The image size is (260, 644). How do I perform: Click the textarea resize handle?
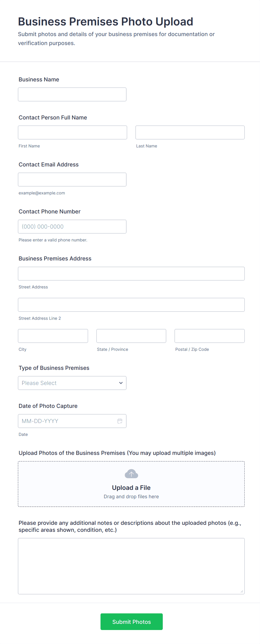point(242,591)
